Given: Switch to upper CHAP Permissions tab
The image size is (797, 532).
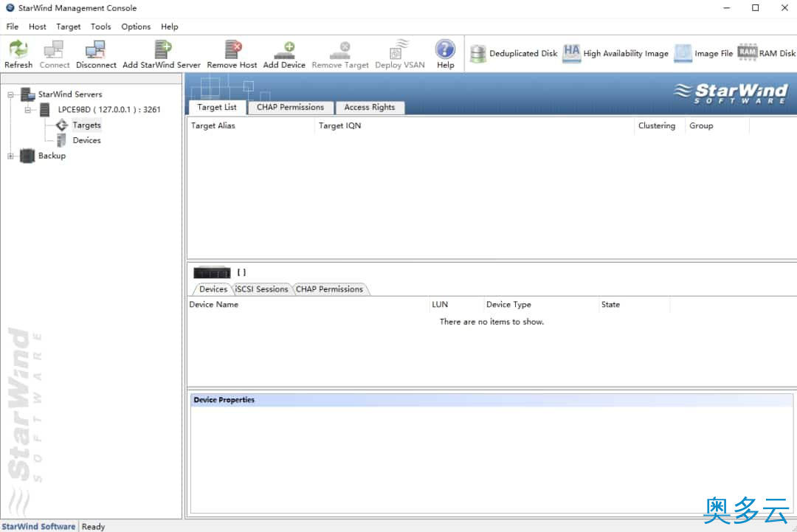Looking at the screenshot, I should click(x=290, y=107).
